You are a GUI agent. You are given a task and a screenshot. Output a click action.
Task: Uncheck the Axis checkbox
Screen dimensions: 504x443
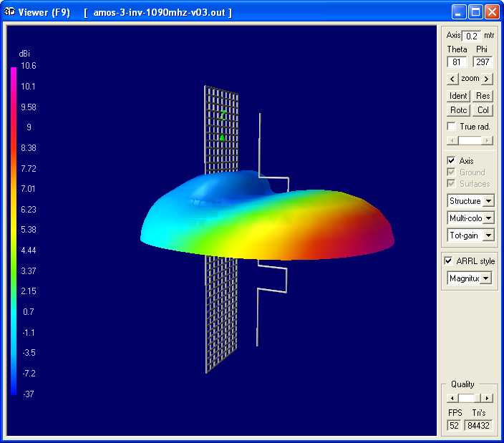click(451, 161)
